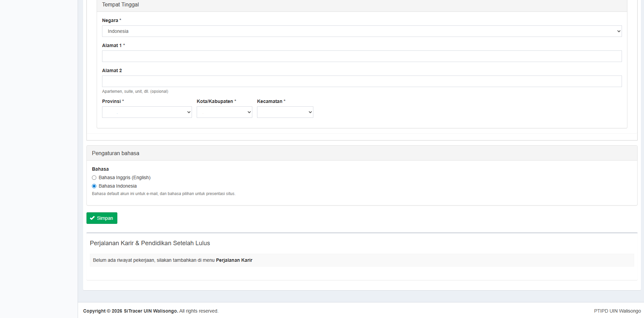Click the Pengaturan bahasa panel header

115,153
